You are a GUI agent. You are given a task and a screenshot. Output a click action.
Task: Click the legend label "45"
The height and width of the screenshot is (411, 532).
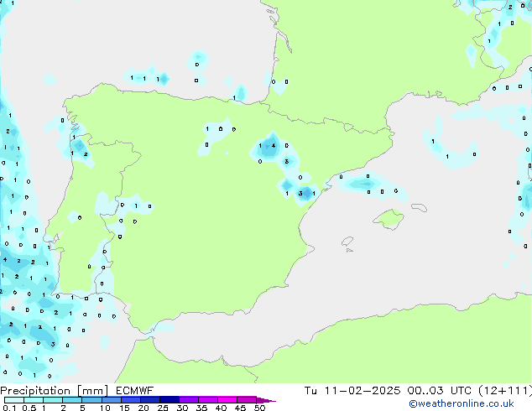tap(240, 408)
